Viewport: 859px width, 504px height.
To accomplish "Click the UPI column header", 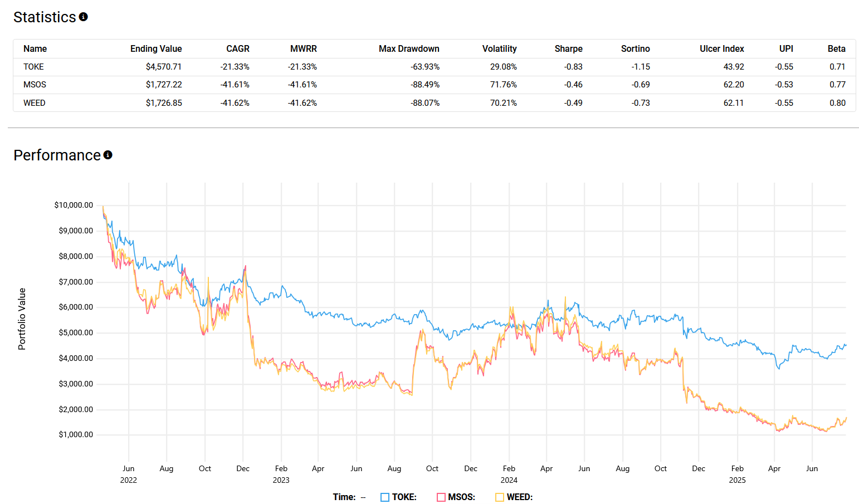I will click(x=786, y=49).
